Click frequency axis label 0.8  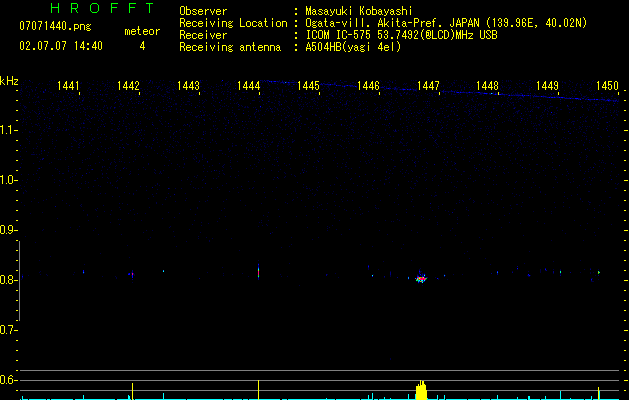pos(9,280)
